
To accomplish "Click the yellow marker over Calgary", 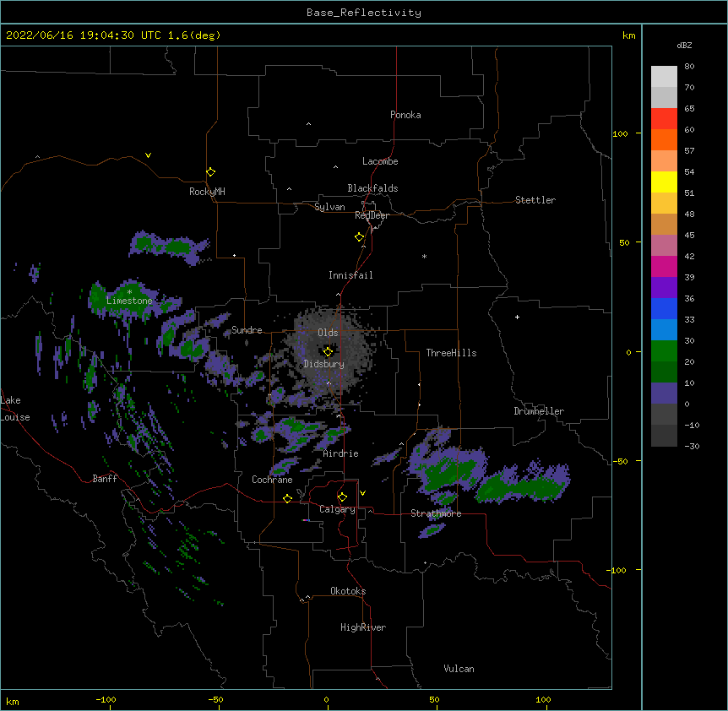I will (x=342, y=497).
